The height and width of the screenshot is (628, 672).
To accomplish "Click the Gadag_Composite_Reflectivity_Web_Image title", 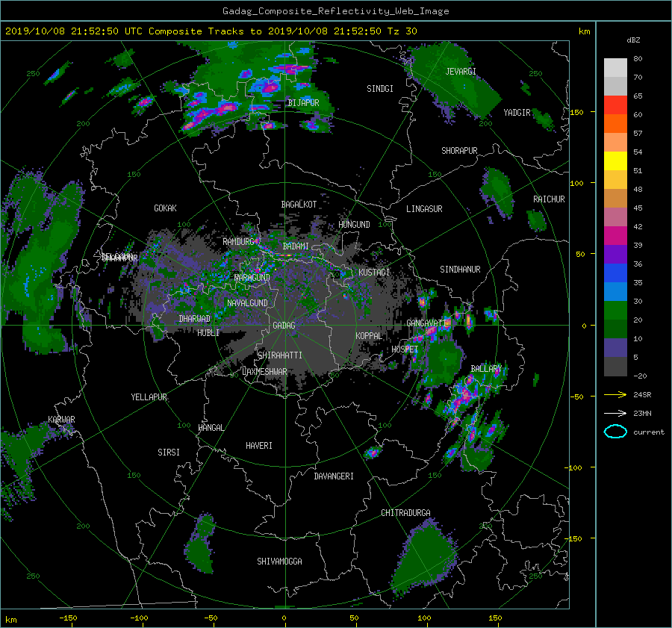I will (x=335, y=11).
